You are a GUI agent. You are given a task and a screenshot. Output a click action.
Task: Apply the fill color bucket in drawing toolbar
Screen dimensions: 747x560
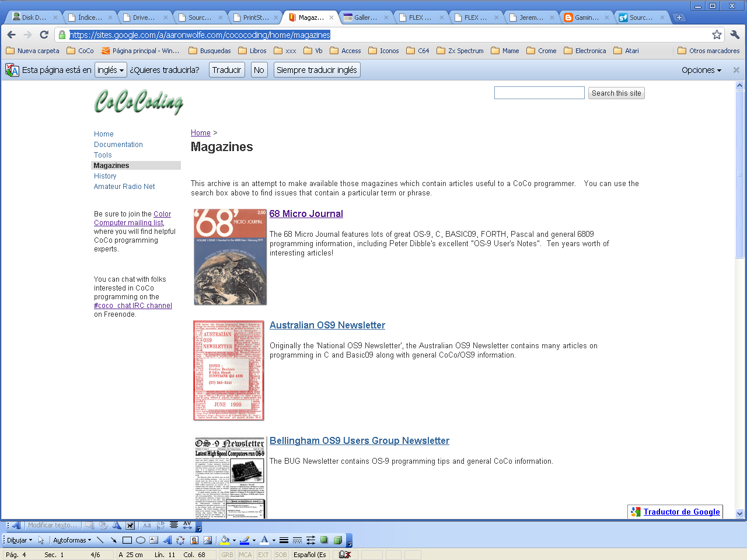(225, 540)
